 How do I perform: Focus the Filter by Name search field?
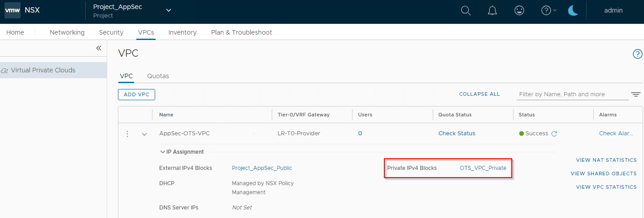coord(573,94)
